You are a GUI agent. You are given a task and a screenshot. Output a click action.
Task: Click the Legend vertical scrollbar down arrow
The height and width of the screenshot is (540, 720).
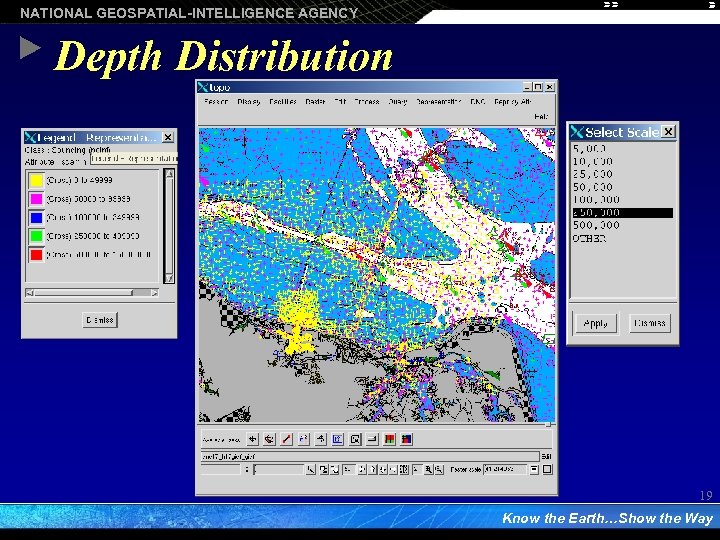[x=169, y=278]
